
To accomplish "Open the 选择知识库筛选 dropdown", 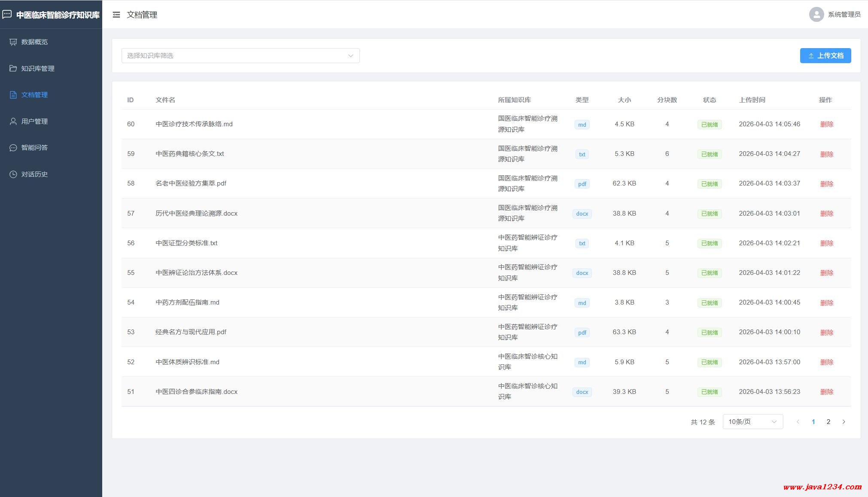I will [241, 56].
